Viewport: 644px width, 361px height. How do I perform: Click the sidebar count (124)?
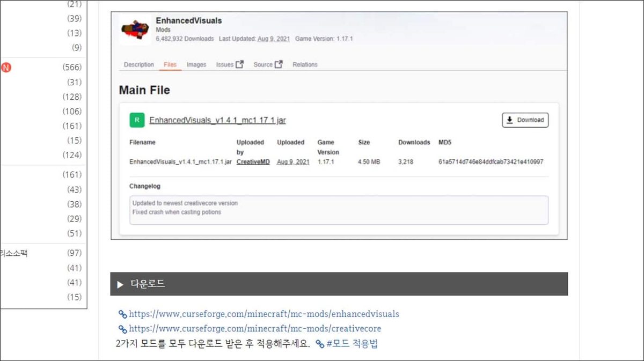pyautogui.click(x=72, y=155)
